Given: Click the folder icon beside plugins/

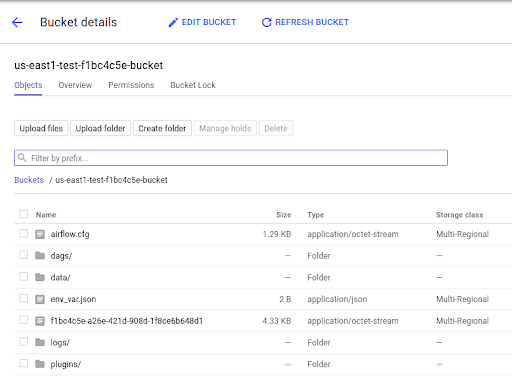Looking at the screenshot, I should pyautogui.click(x=40, y=364).
